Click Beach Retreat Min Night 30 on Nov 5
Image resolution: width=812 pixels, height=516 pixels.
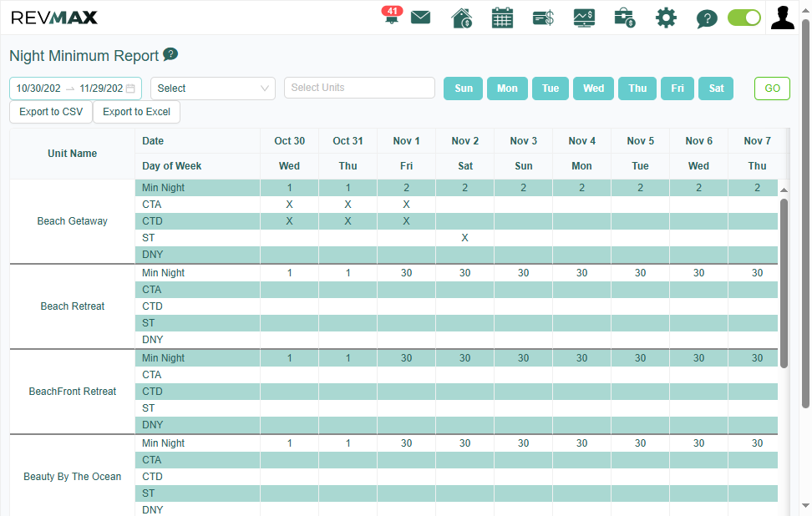click(641, 273)
